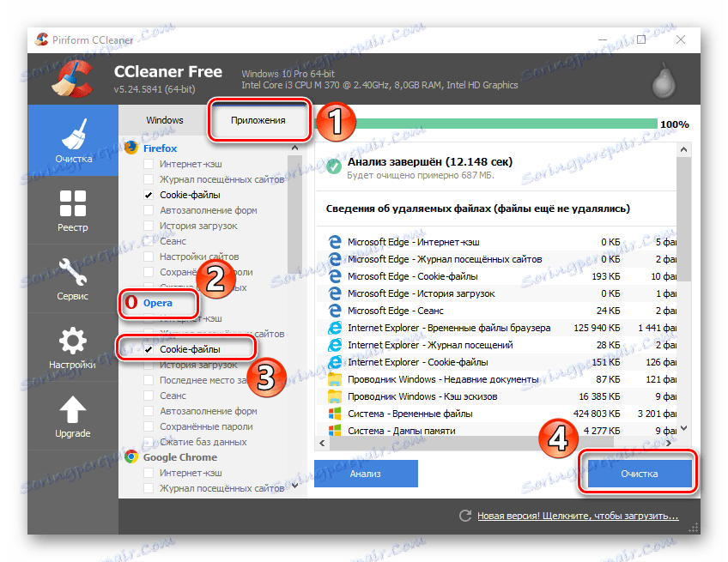Screen dimensions: 728x562
Task: Enable Firefox Журнал посещённых сайтов checkbox
Action: point(149,179)
